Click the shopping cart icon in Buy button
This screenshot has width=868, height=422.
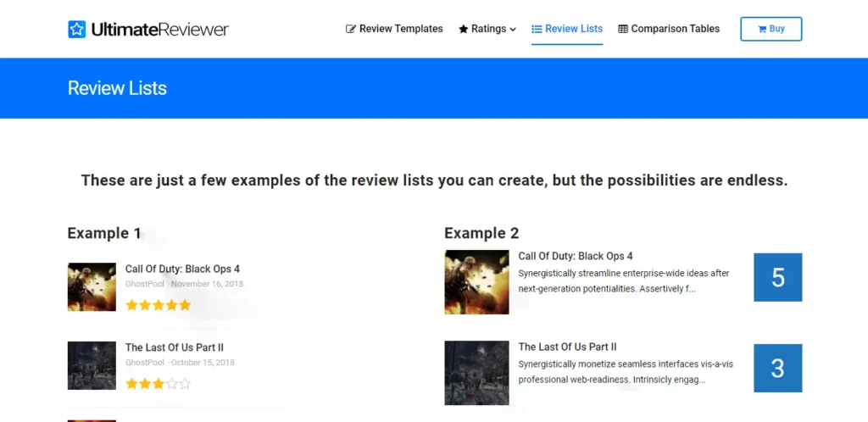pos(762,29)
